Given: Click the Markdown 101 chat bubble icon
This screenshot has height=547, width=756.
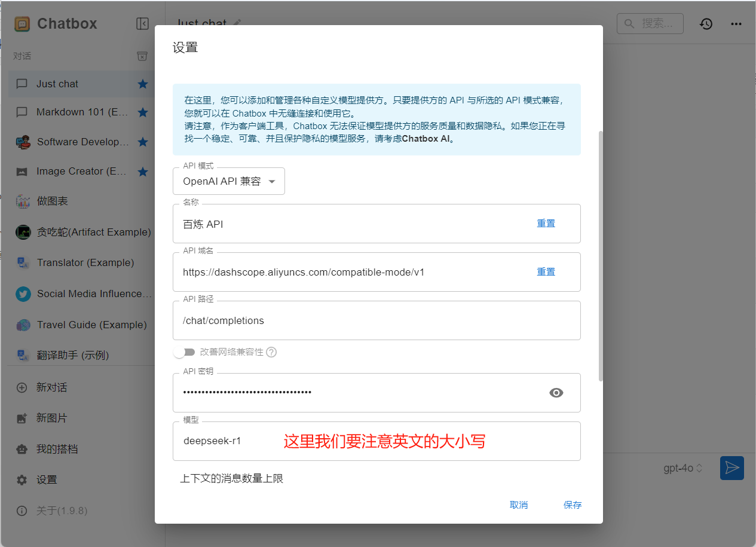Looking at the screenshot, I should pos(22,112).
